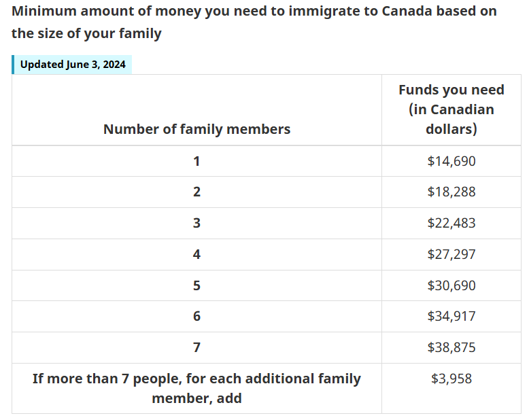The height and width of the screenshot is (420, 529).
Task: Select the row for 2 family members
Action: tap(267, 192)
